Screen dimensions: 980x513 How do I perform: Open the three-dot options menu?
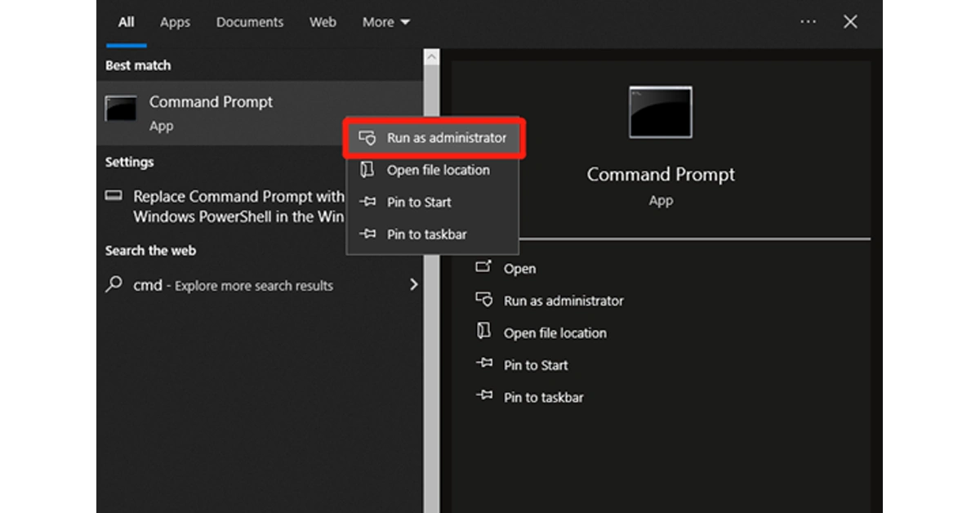808,22
